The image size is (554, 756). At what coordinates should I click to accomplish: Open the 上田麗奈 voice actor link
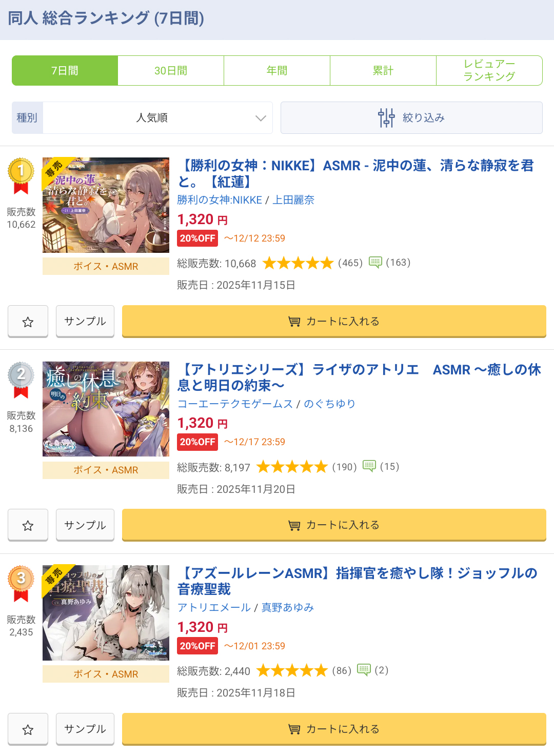pyautogui.click(x=293, y=200)
